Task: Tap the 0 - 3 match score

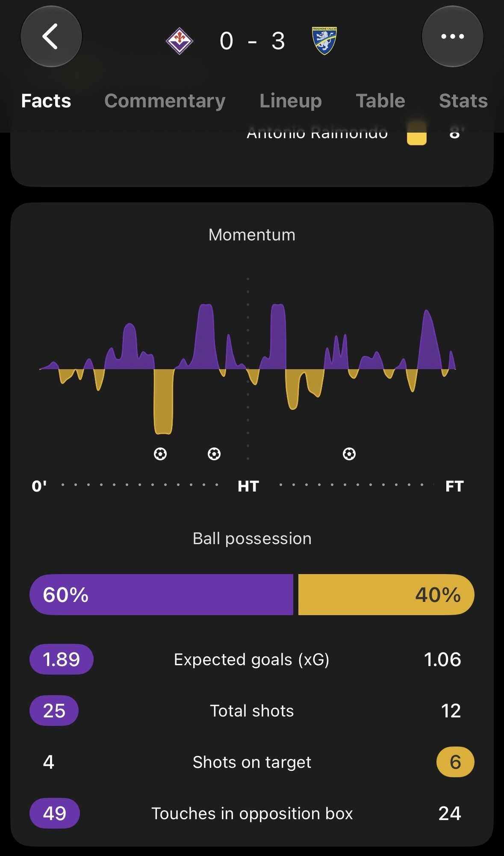Action: click(x=252, y=41)
